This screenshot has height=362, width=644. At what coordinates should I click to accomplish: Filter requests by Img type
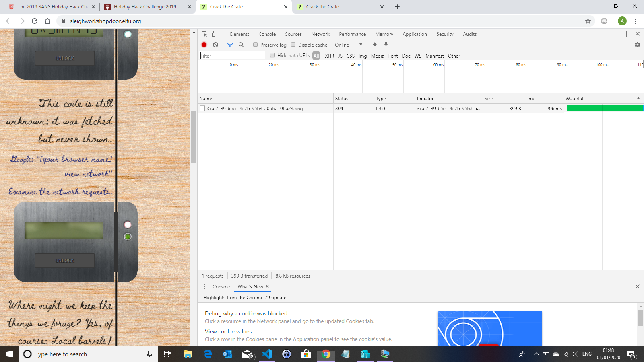(x=363, y=56)
